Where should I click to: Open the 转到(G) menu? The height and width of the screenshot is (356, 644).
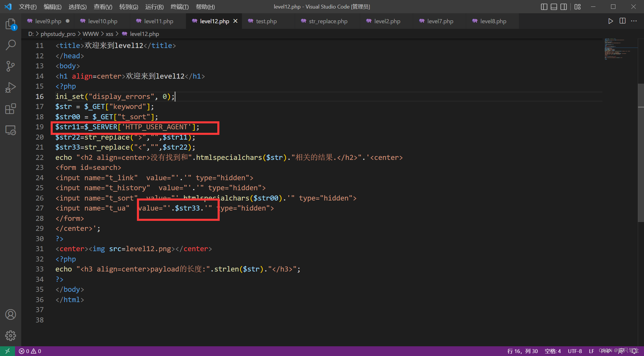129,6
